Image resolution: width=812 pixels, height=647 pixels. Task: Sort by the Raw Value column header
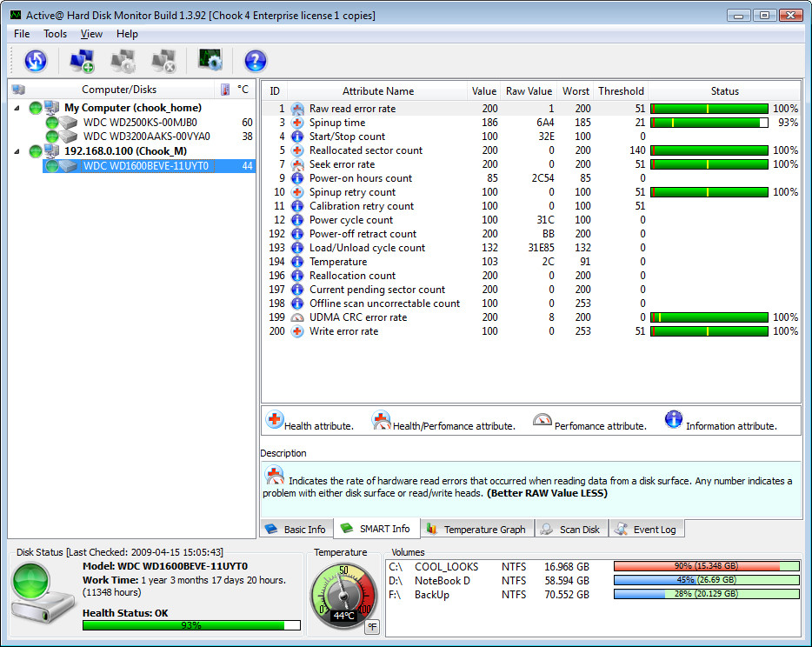coord(529,91)
